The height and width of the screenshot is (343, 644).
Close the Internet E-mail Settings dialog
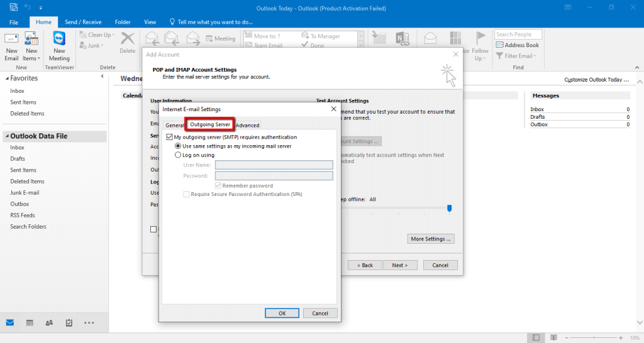click(x=333, y=109)
